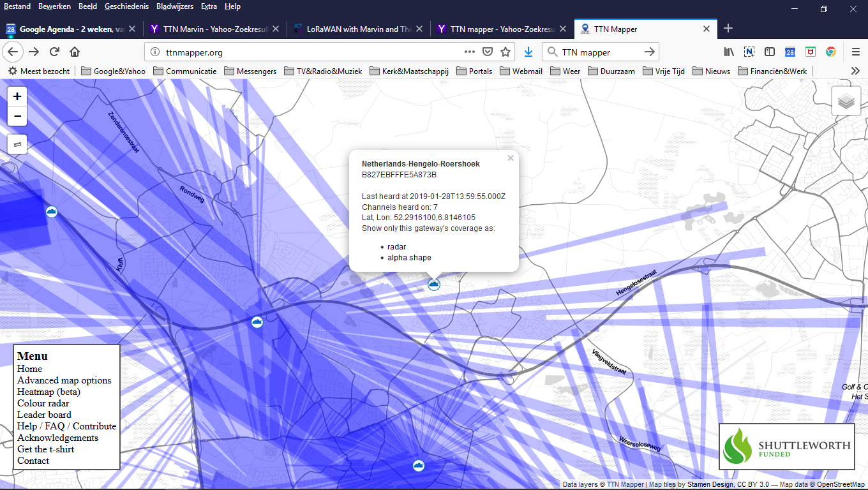Go back to the previous page

click(x=13, y=52)
